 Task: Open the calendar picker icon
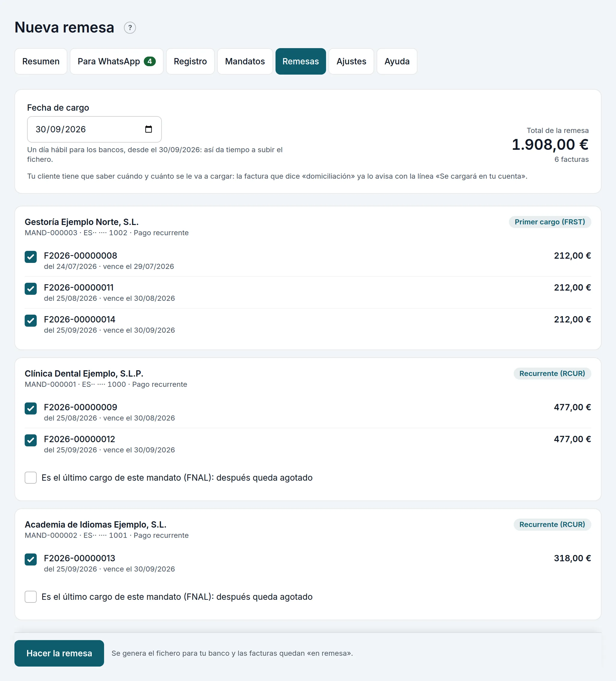(148, 129)
